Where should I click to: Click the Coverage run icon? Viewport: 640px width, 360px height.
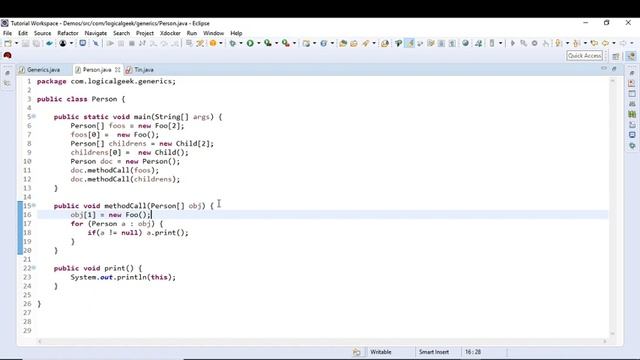tap(268, 43)
